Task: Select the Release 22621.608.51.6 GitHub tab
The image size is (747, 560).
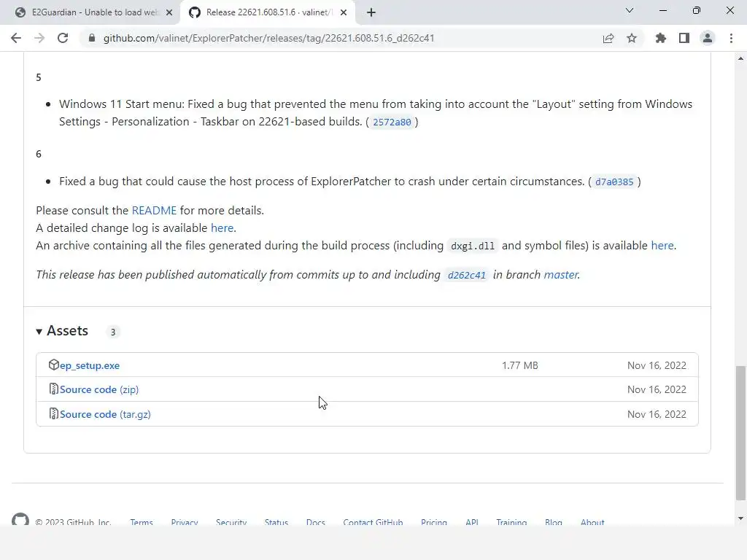Action: click(267, 12)
